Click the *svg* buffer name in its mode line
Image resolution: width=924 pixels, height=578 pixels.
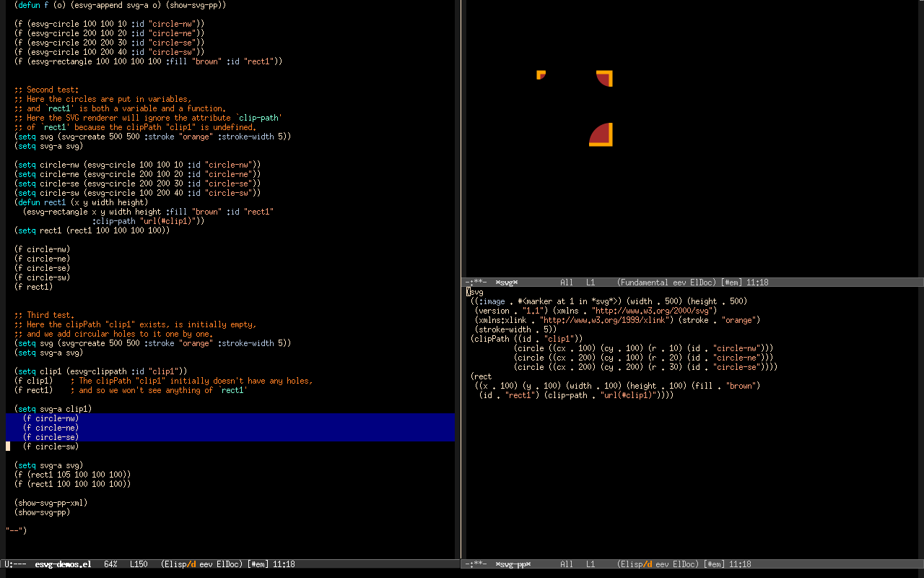pos(507,282)
